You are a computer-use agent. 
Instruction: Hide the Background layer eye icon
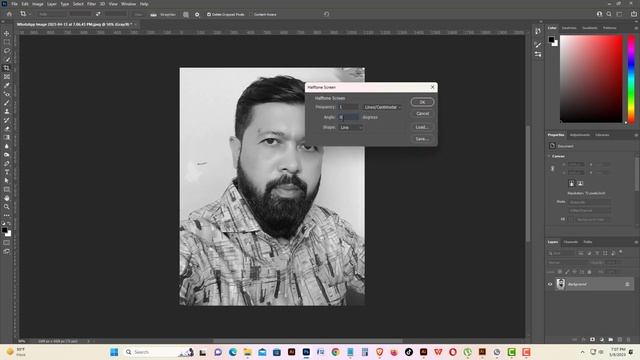pyautogui.click(x=550, y=284)
